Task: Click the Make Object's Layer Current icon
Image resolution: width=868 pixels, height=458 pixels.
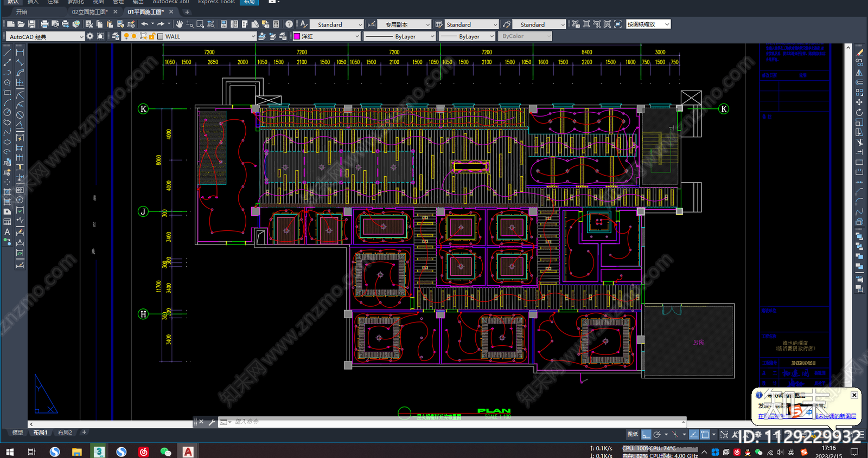Action: click(262, 36)
